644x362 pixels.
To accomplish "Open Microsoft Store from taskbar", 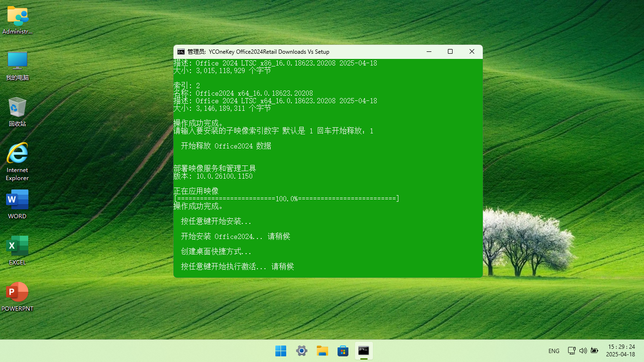I will tap(343, 351).
